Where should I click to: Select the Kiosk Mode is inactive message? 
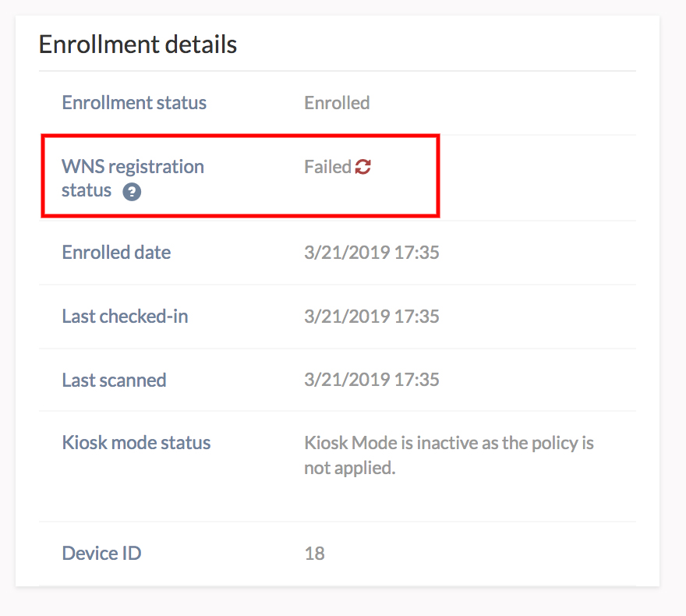449,455
